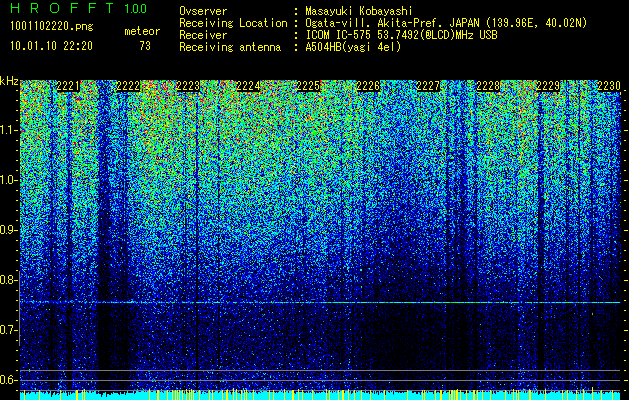629x400 pixels.
Task: Click the 2230 time marker
Action: [x=609, y=86]
